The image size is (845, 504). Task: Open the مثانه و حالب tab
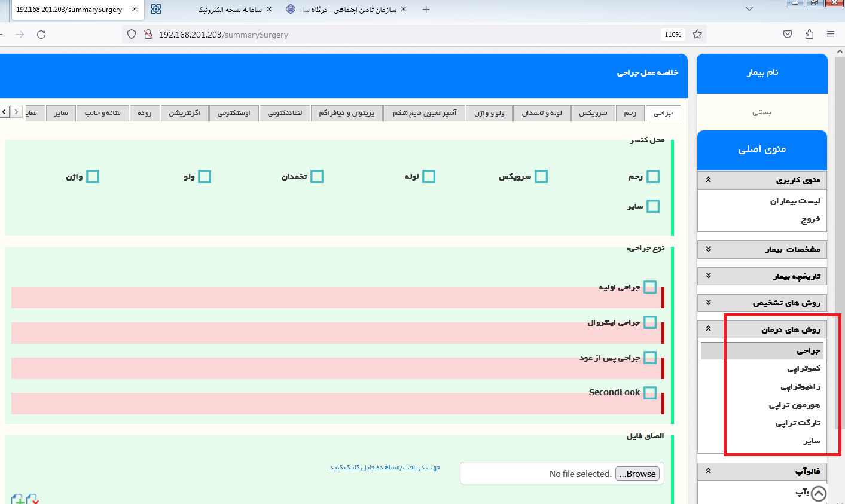[x=102, y=113]
